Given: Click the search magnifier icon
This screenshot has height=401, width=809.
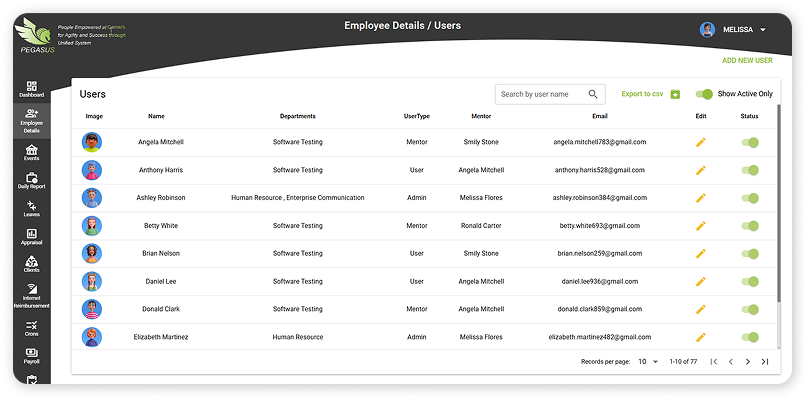Looking at the screenshot, I should click(x=593, y=94).
